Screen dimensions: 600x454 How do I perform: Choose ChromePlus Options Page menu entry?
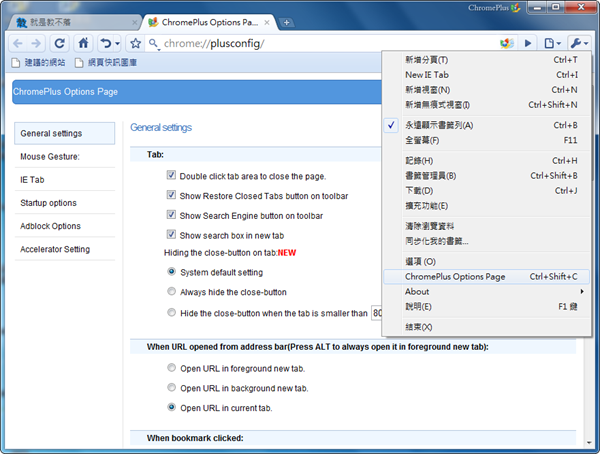(486, 276)
